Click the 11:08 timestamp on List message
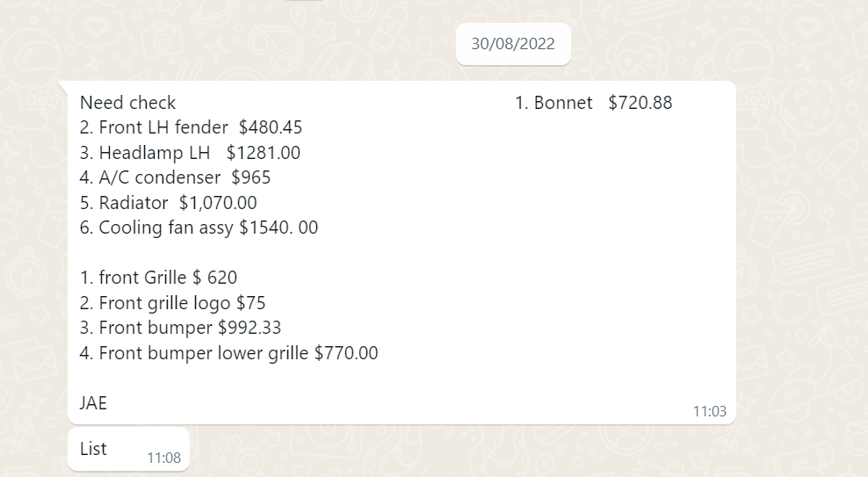 (x=163, y=458)
